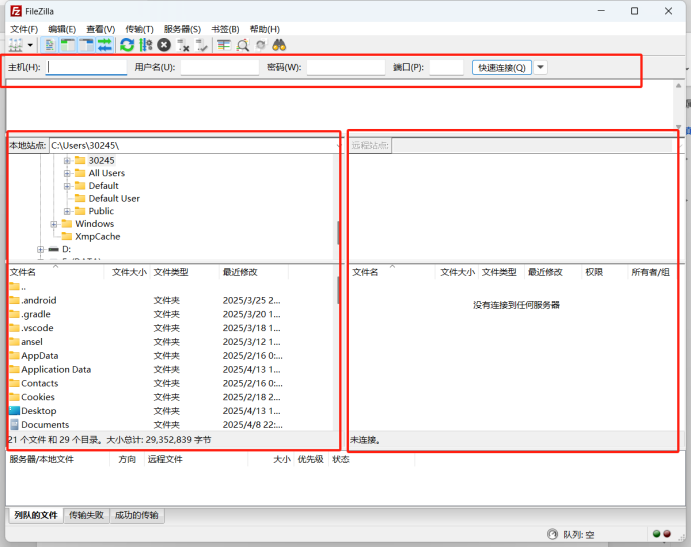Select the XmpCache tree folder
The width and height of the screenshot is (692, 548).
point(98,236)
